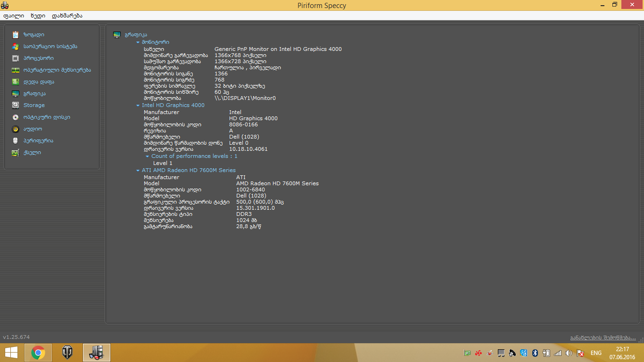Image resolution: width=644 pixels, height=362 pixels.
Task: Open the ოპტიკური დისკი (Optical drives) icon
Action: (16, 117)
